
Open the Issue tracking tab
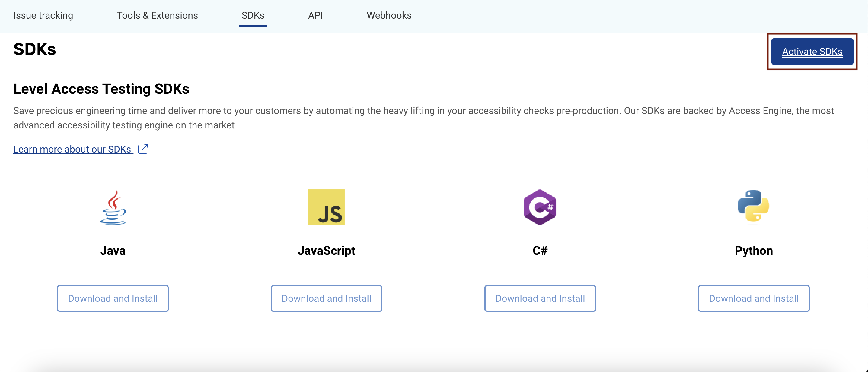coord(43,15)
